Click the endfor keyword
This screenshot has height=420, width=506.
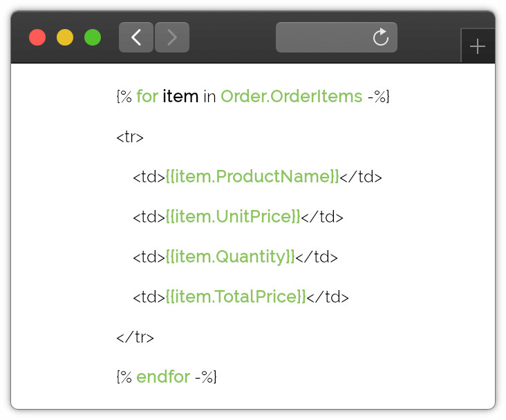[163, 376]
